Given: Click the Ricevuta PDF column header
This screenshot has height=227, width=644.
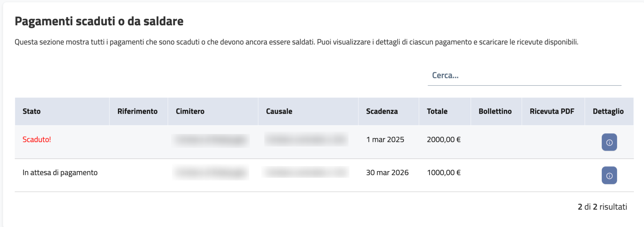Looking at the screenshot, I should 552,111.
